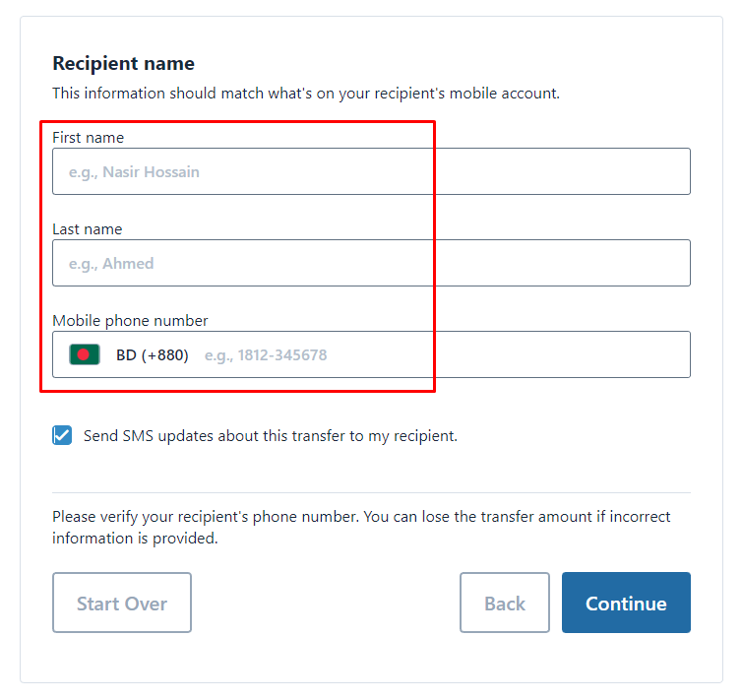Click the Last name label
The image size is (742, 700).
[x=87, y=229]
